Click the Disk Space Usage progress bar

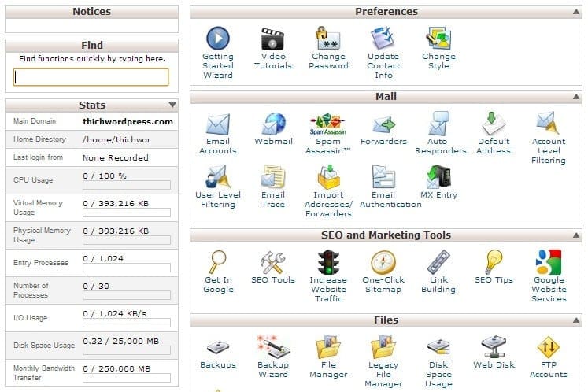[x=127, y=350]
